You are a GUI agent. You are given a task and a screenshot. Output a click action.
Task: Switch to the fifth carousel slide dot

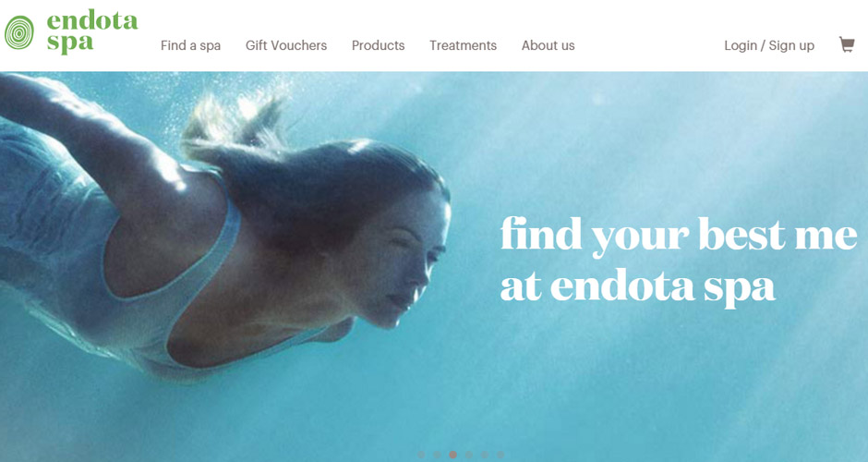pyautogui.click(x=485, y=455)
